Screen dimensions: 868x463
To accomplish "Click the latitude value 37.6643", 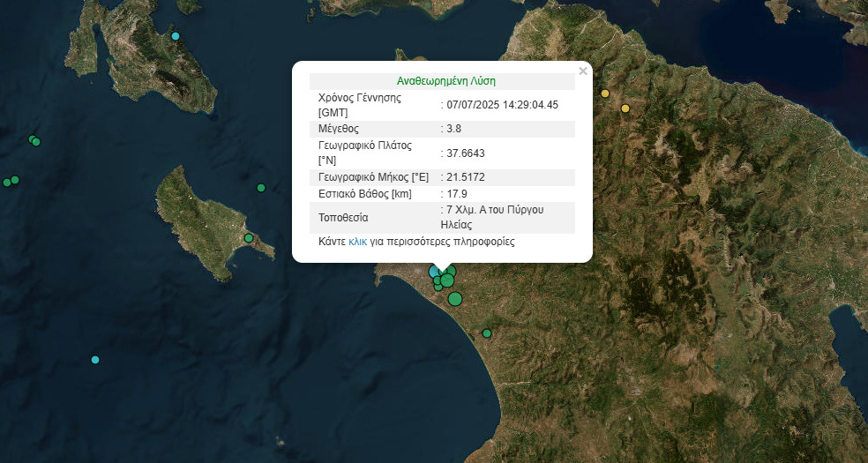I will (x=466, y=153).
